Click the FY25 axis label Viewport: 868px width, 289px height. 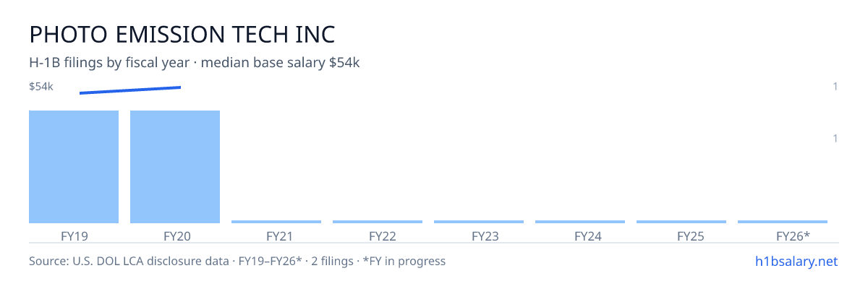coord(691,236)
